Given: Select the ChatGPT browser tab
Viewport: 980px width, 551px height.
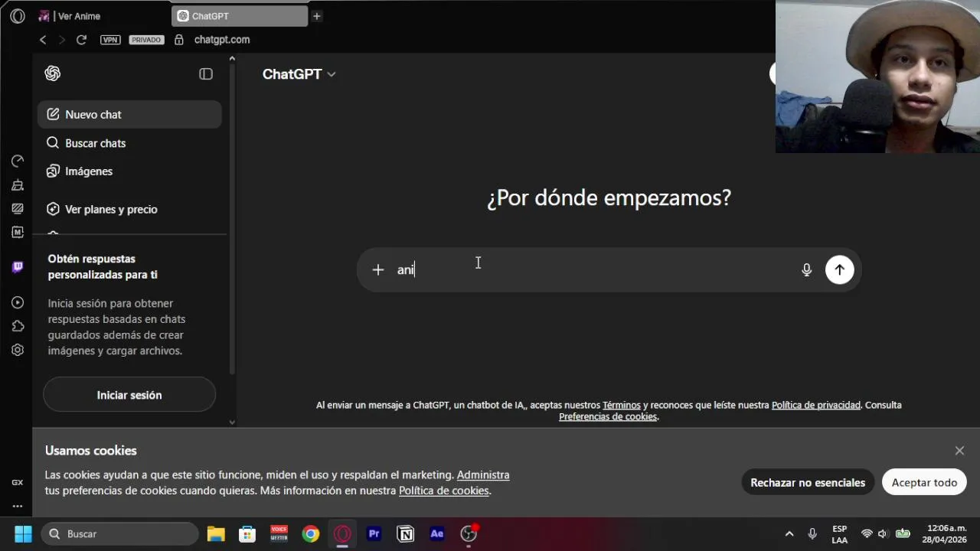Looking at the screenshot, I should 240,16.
